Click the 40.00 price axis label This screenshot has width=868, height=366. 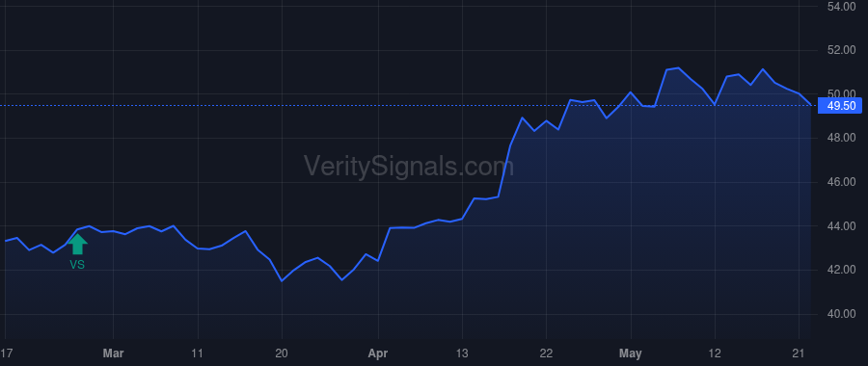pos(840,314)
